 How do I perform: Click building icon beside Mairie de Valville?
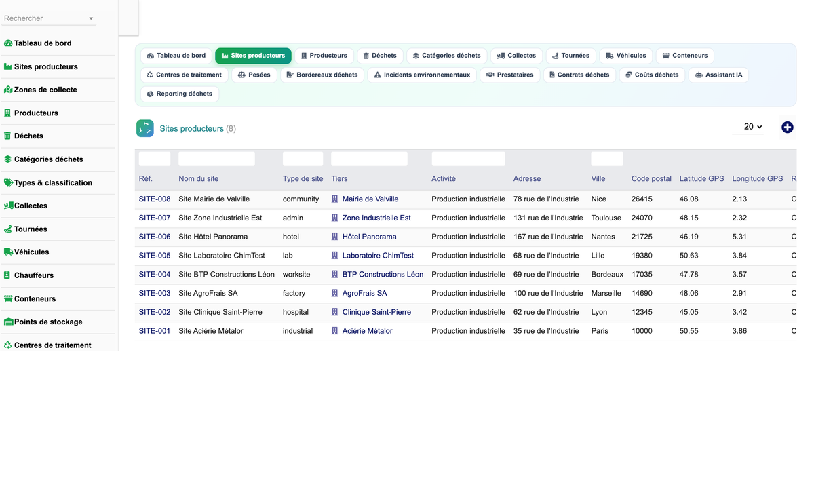334,199
